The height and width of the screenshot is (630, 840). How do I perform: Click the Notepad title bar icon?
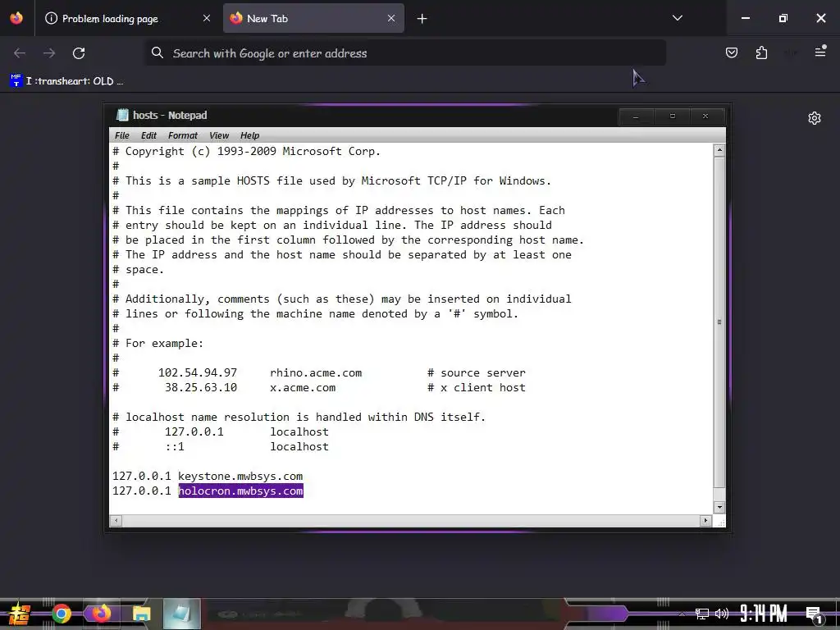123,115
